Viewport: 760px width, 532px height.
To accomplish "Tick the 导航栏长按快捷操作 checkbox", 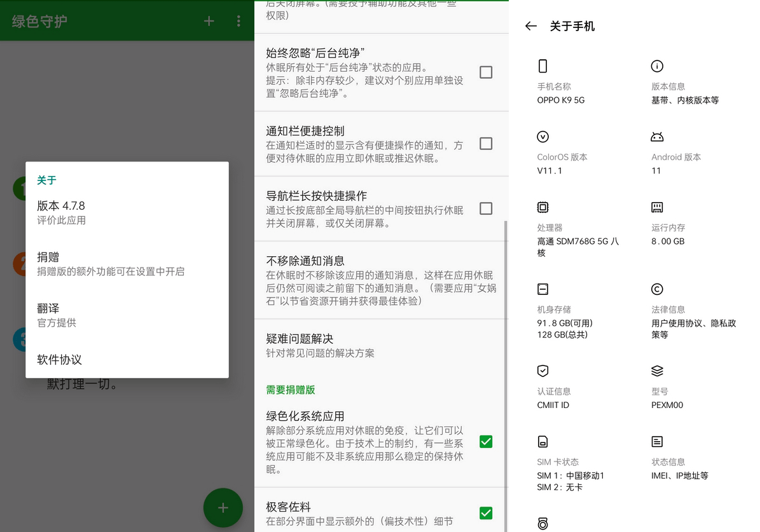I will [x=486, y=208].
